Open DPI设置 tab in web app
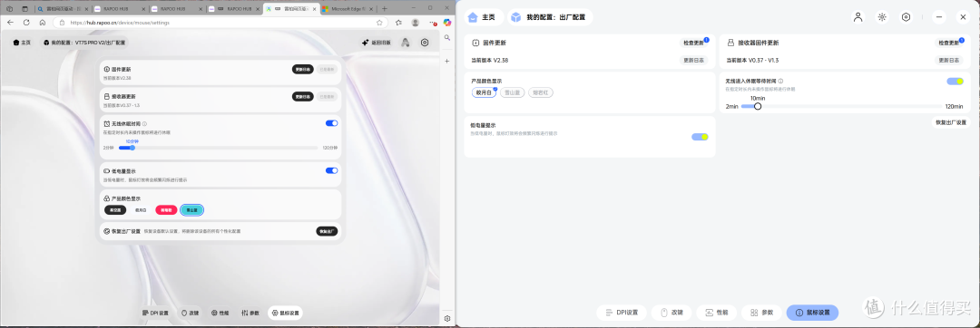The height and width of the screenshot is (328, 980). click(155, 313)
